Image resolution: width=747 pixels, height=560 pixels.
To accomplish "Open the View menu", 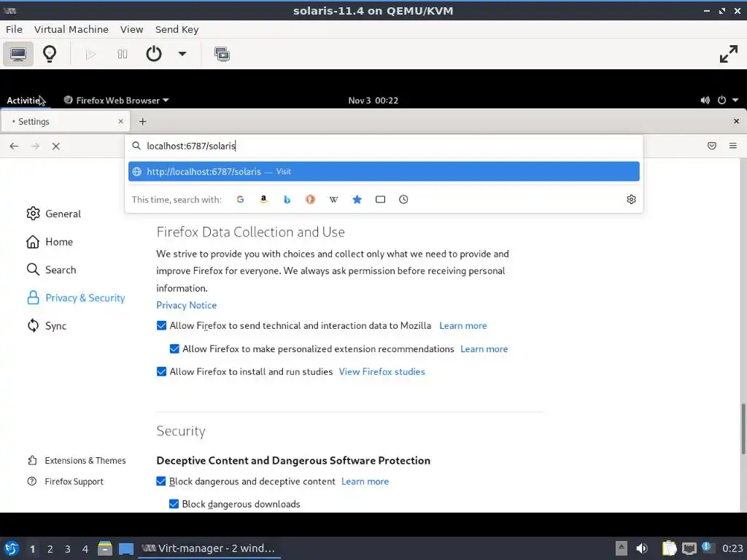I will pyautogui.click(x=131, y=29).
